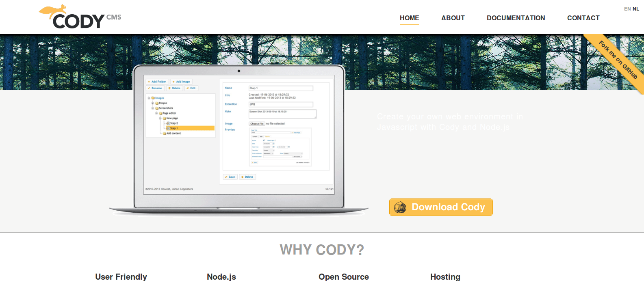Screen dimensions: 644x289
Task: Click the Cody CMS squirrel logo
Action: pyautogui.click(x=80, y=17)
